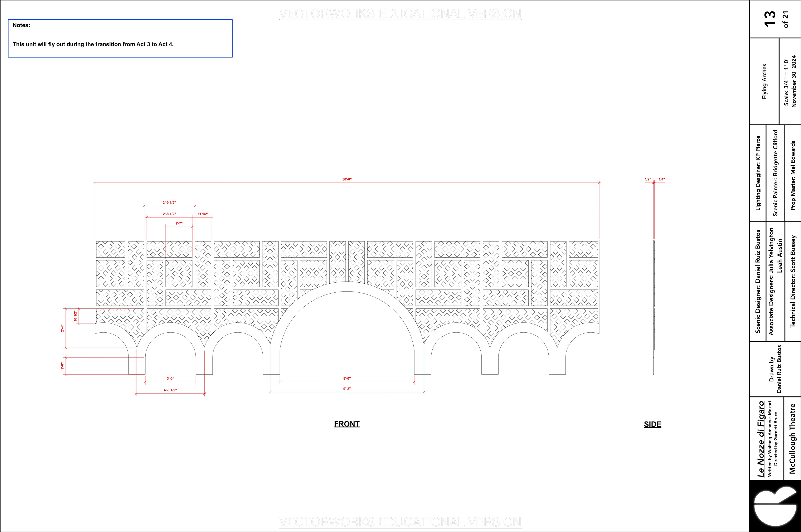Click the Notes text box

(120, 38)
